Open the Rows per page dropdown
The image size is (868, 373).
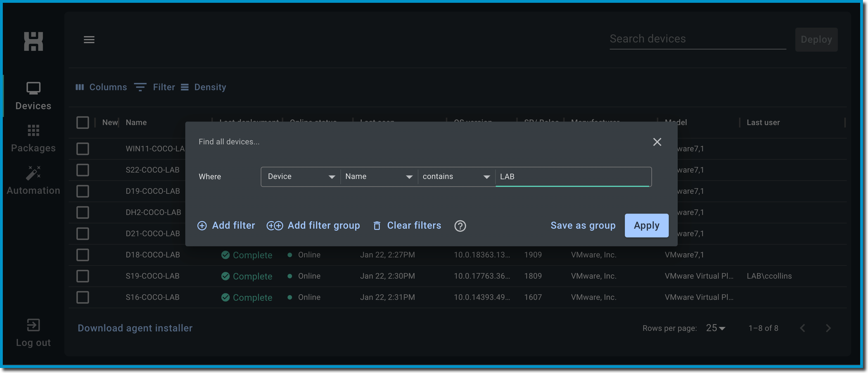tap(715, 328)
